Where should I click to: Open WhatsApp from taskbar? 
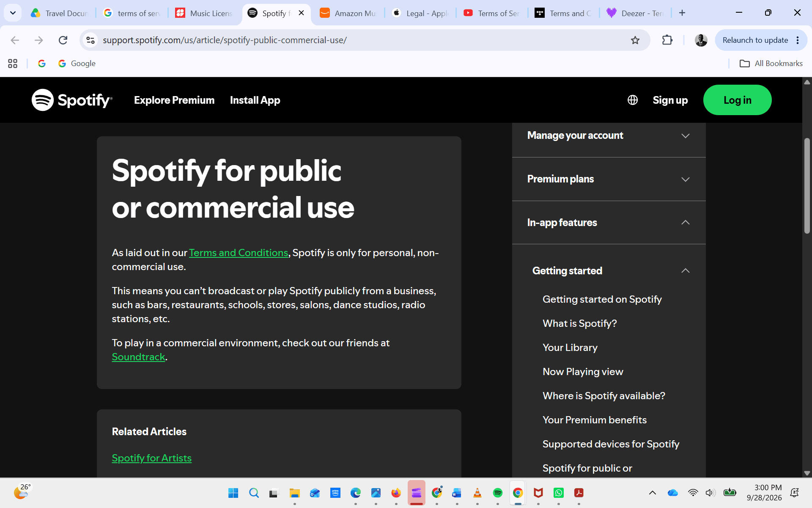(559, 493)
